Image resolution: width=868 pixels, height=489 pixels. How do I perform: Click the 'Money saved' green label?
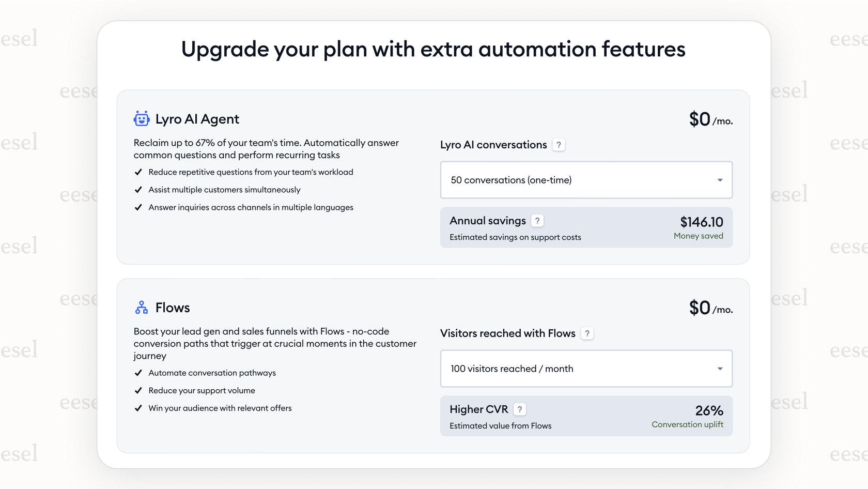pos(699,236)
